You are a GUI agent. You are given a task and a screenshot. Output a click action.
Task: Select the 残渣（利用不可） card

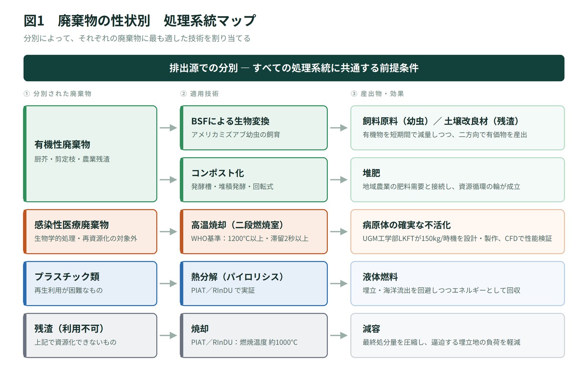(x=90, y=335)
